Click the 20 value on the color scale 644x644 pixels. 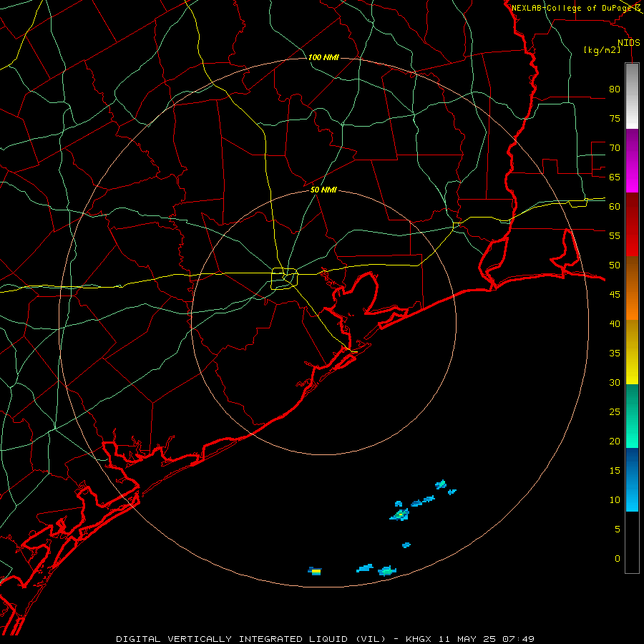[615, 441]
